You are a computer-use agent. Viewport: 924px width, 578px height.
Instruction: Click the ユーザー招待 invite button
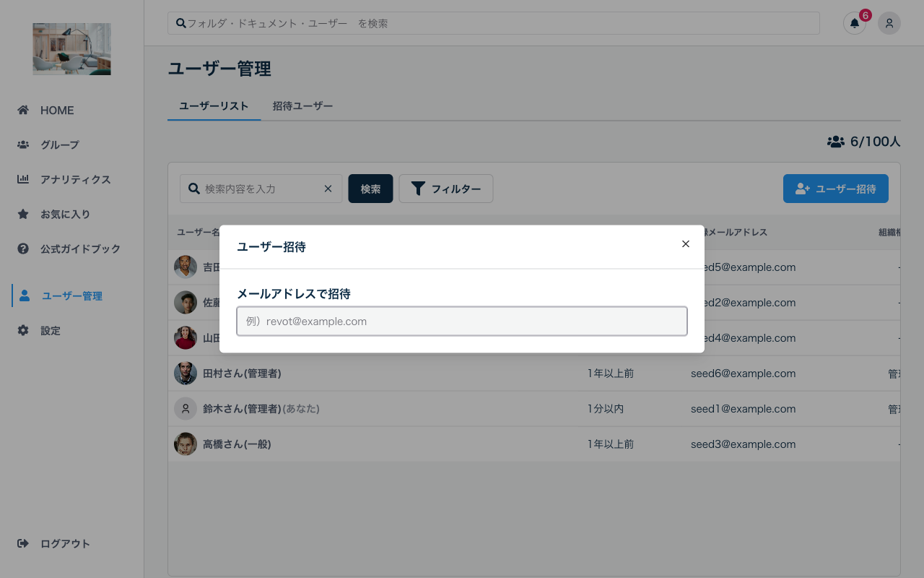(835, 188)
